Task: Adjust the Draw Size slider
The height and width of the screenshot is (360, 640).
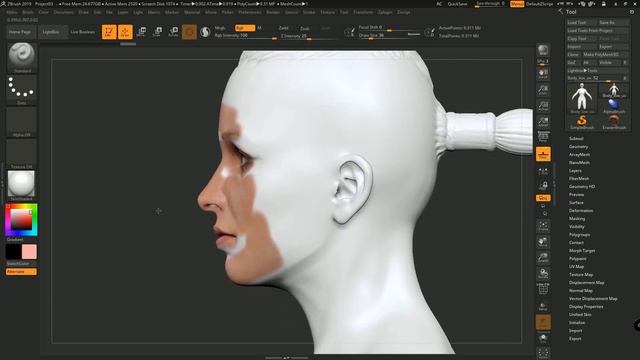Action: coord(389,36)
